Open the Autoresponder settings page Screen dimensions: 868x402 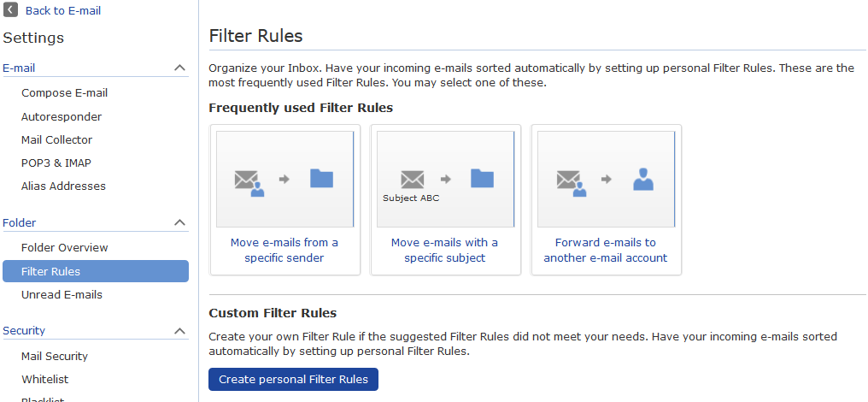62,117
